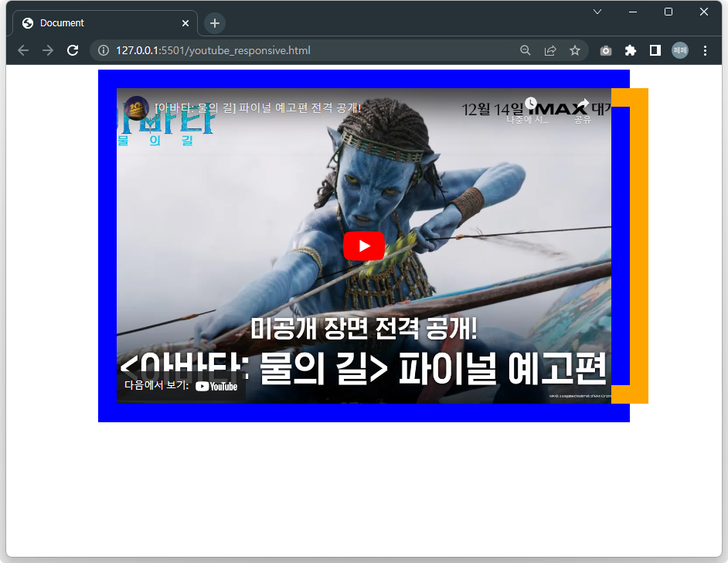Go forward to the next page
The width and height of the screenshot is (728, 563).
(x=48, y=50)
